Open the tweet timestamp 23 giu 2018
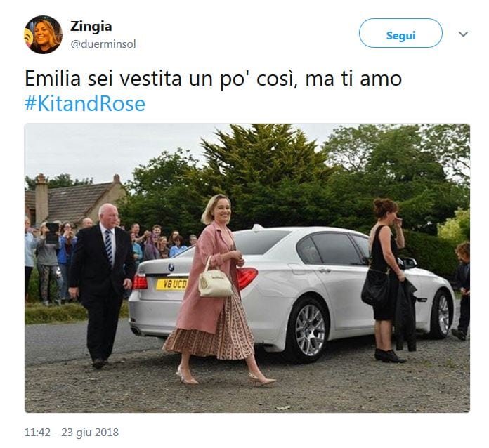489x448 pixels. point(72,432)
